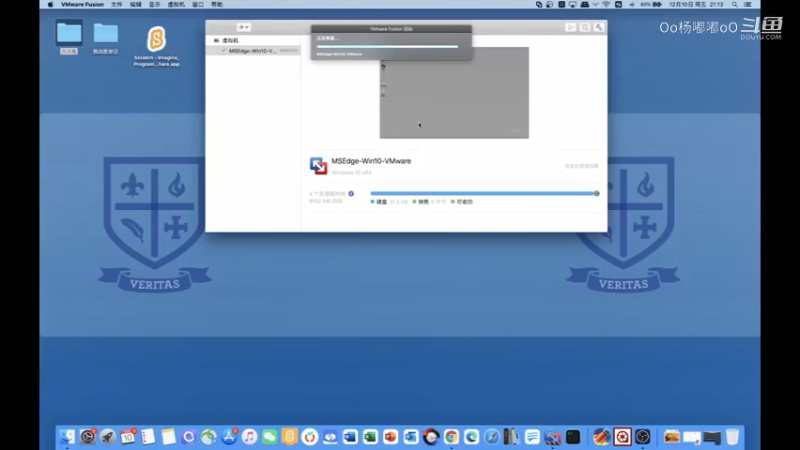This screenshot has width=800, height=450.
Task: Click the disk usage bar end handle
Action: pyautogui.click(x=596, y=193)
